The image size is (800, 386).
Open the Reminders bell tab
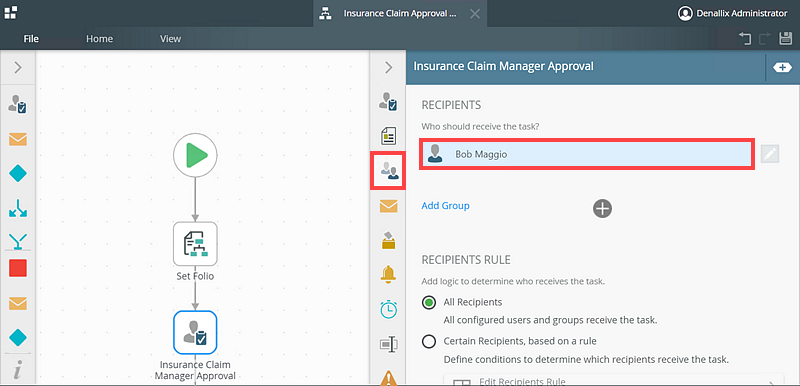388,274
